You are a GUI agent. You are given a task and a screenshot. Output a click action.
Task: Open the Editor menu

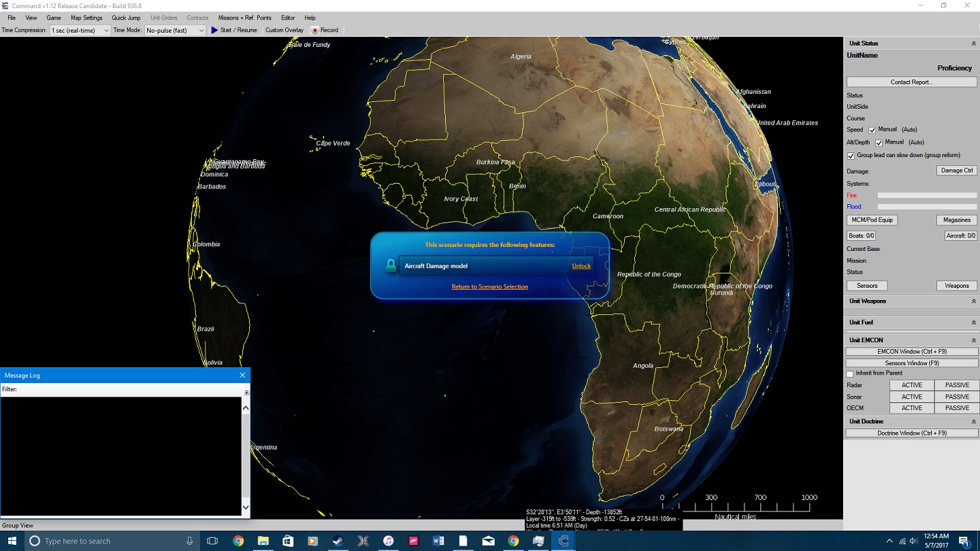pos(288,18)
